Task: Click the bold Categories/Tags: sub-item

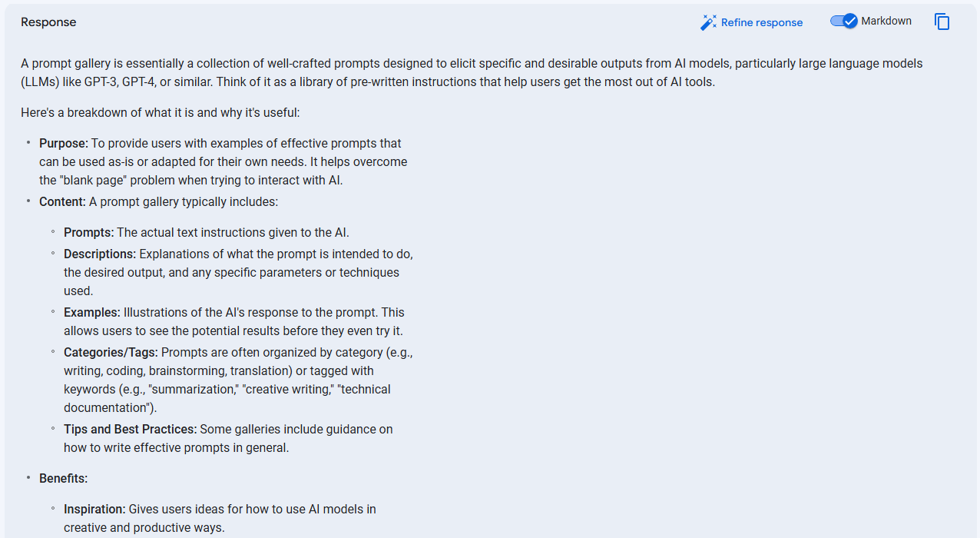Action: 111,353
